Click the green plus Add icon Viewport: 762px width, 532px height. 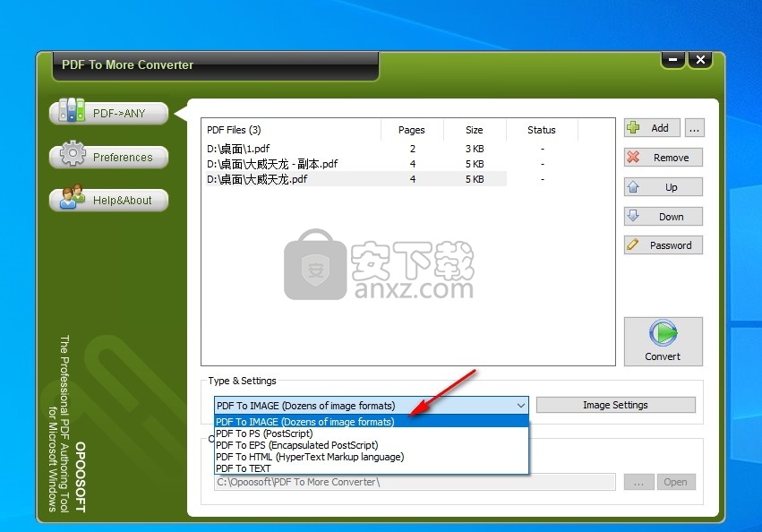(x=633, y=127)
